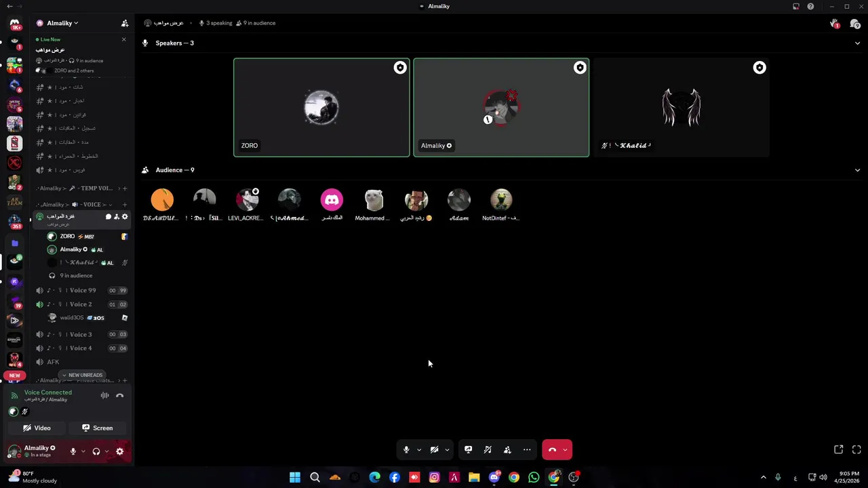Open the server folder icon in sidebar

coord(14,243)
